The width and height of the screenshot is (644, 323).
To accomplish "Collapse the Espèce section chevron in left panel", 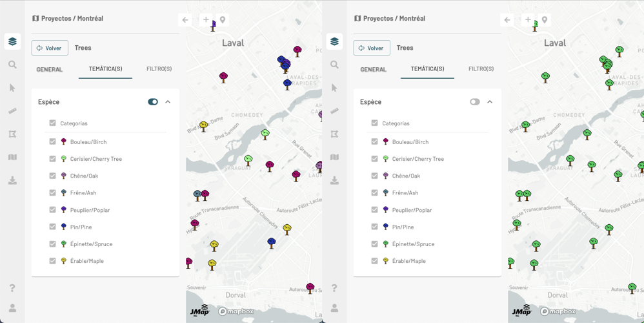I will tap(168, 102).
